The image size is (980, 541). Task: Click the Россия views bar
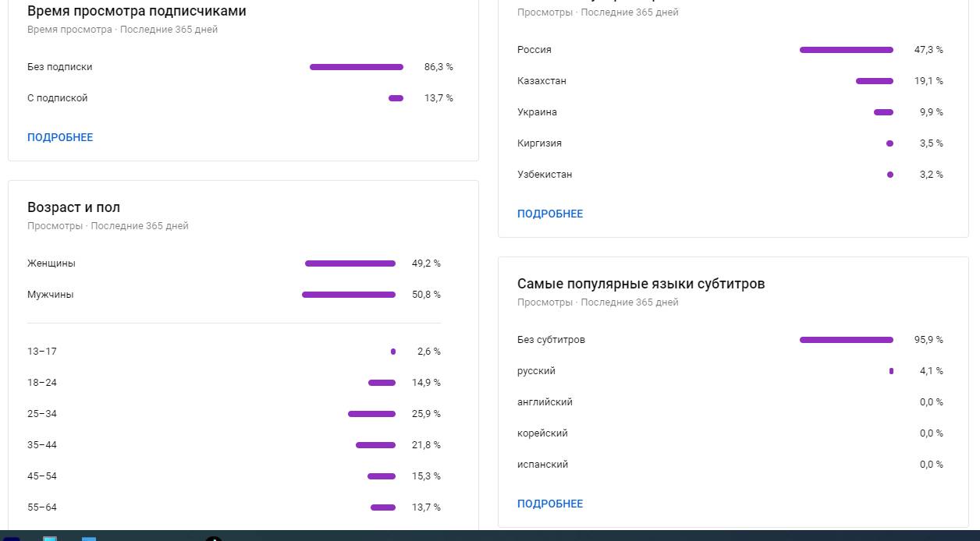point(847,50)
